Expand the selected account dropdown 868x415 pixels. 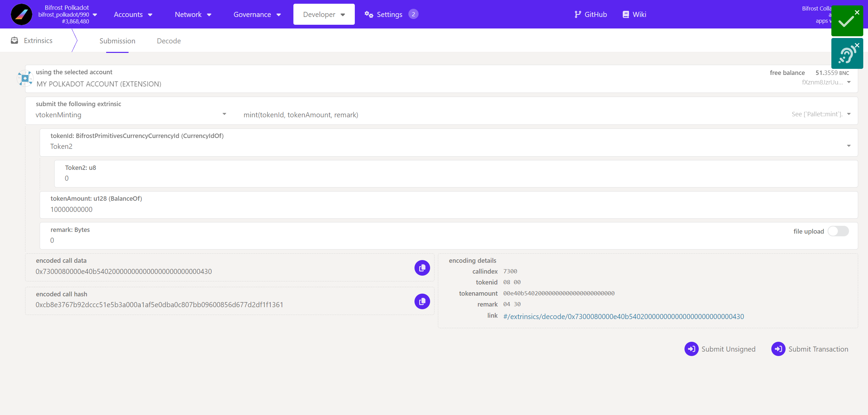pyautogui.click(x=848, y=82)
